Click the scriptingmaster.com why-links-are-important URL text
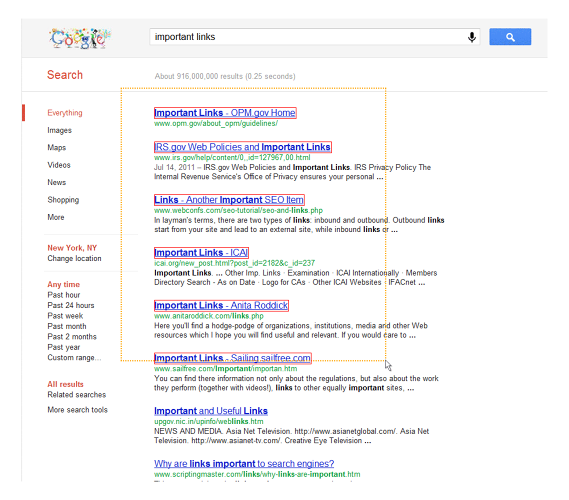The height and width of the screenshot is (500, 569). (x=257, y=474)
